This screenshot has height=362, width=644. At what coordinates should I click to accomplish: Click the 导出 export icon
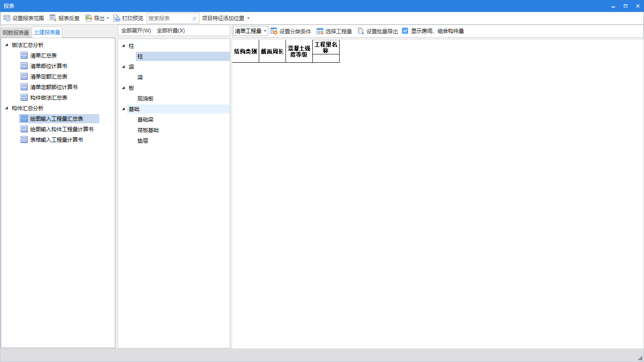(x=88, y=18)
